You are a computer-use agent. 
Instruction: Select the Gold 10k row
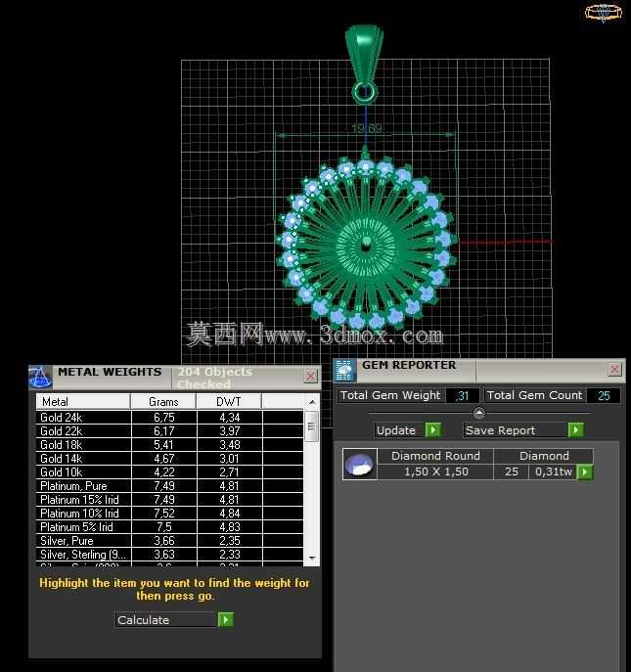pyautogui.click(x=170, y=471)
